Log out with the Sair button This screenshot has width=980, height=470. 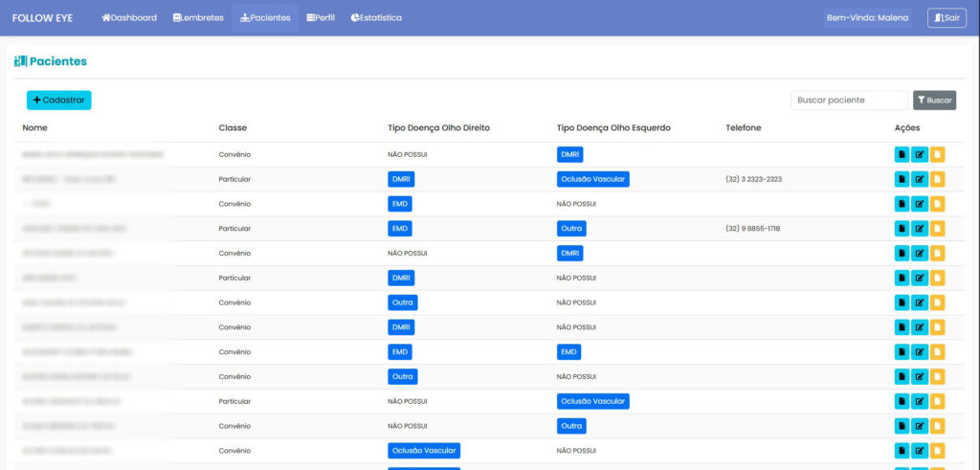[947, 18]
